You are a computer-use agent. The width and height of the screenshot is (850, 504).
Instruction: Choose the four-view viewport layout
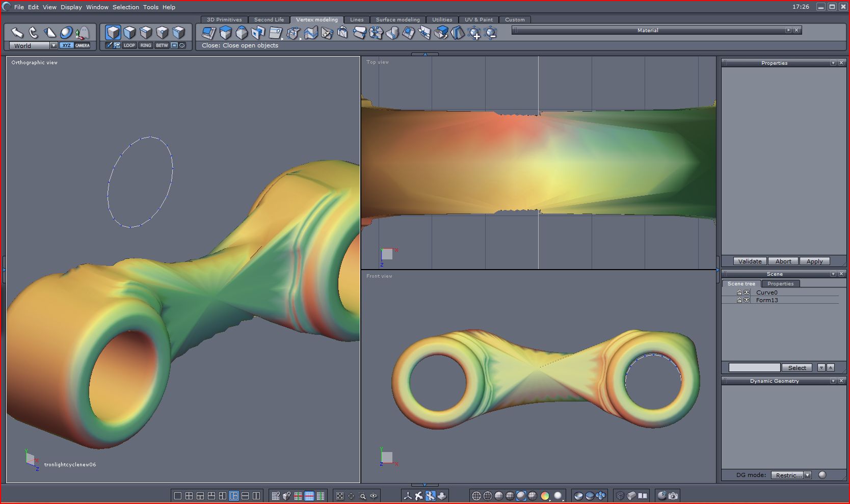(189, 496)
